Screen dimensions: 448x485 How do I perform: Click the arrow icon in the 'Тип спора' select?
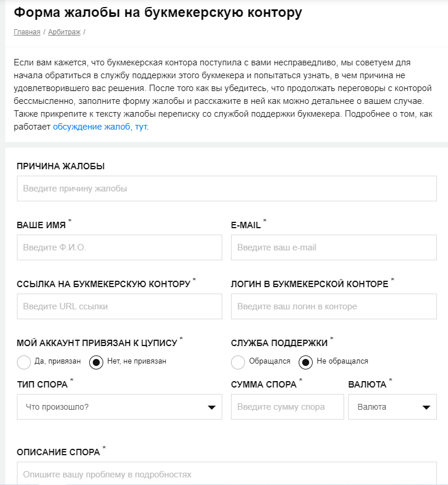(212, 407)
